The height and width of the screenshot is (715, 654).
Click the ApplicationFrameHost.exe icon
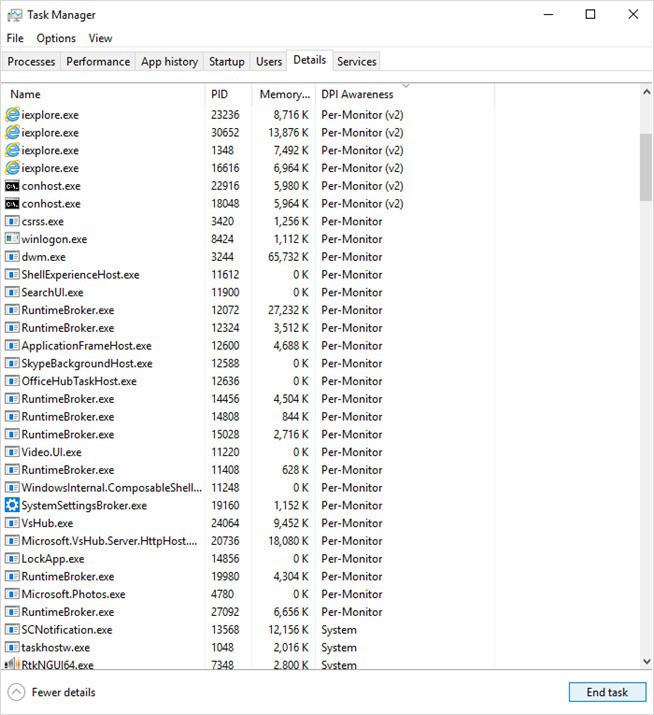(12, 346)
